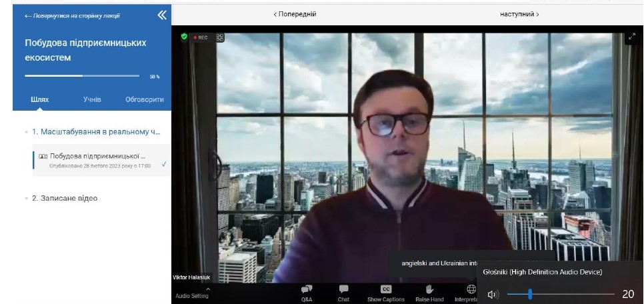Open the Q&A panel
Viewport: 644px width, 304px height.
(x=307, y=293)
